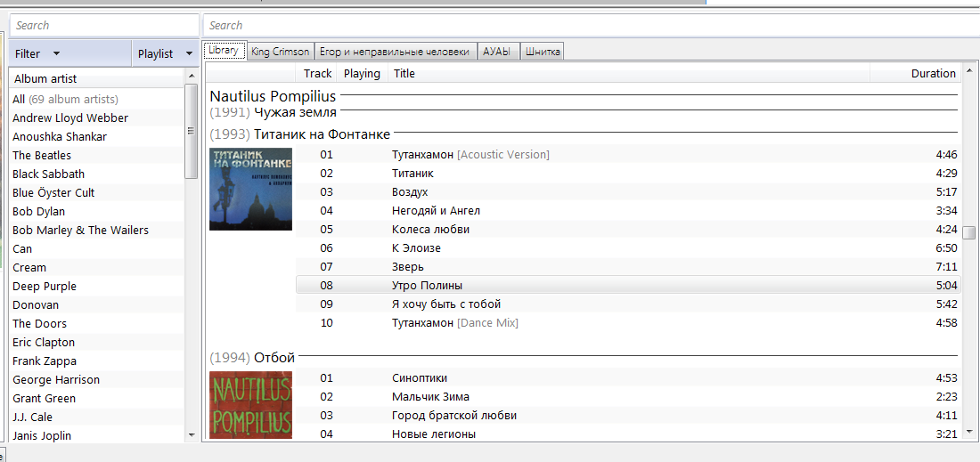The width and height of the screenshot is (980, 462).
Task: Select track Воздух
Action: click(x=628, y=191)
